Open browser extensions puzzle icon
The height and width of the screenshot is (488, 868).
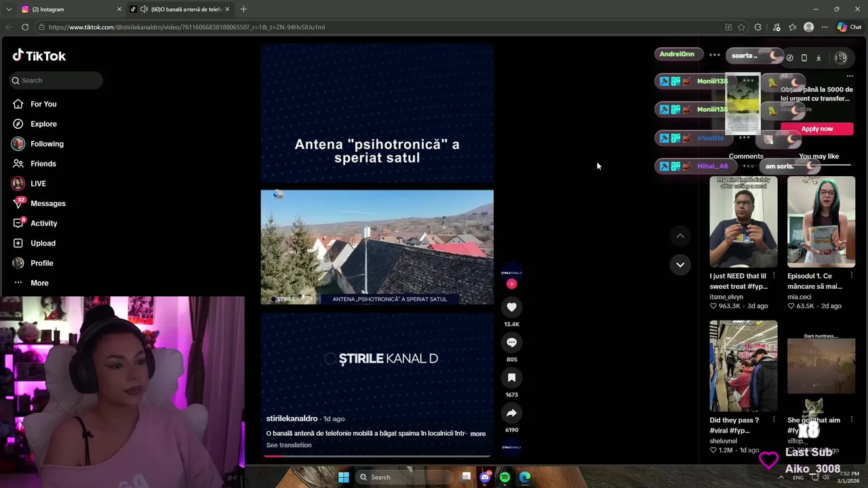point(757,27)
